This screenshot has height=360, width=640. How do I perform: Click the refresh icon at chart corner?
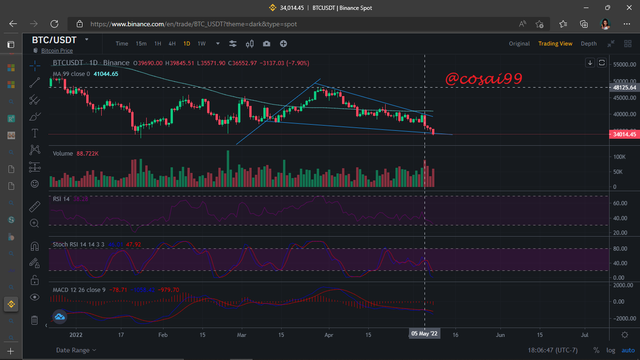coord(602,63)
